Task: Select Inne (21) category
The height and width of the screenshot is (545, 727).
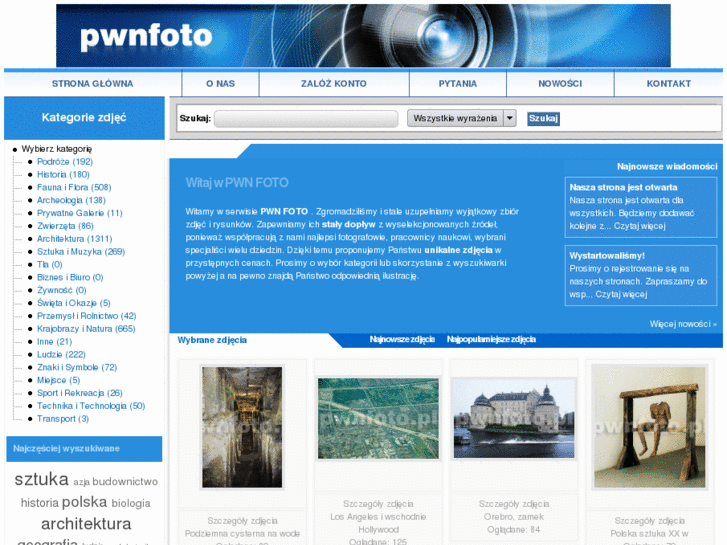Action: (x=55, y=342)
